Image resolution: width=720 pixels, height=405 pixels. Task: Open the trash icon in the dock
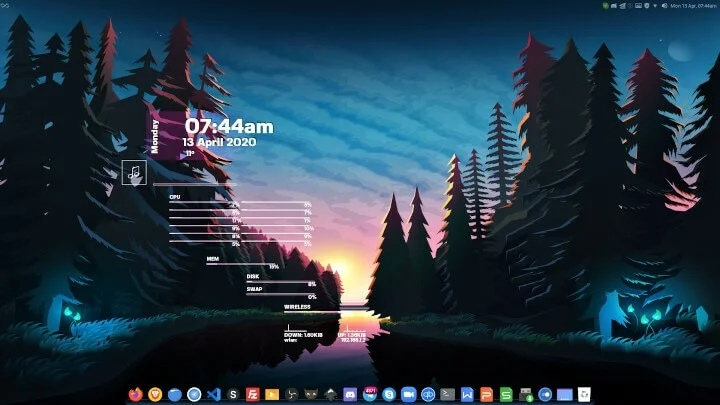pos(584,394)
